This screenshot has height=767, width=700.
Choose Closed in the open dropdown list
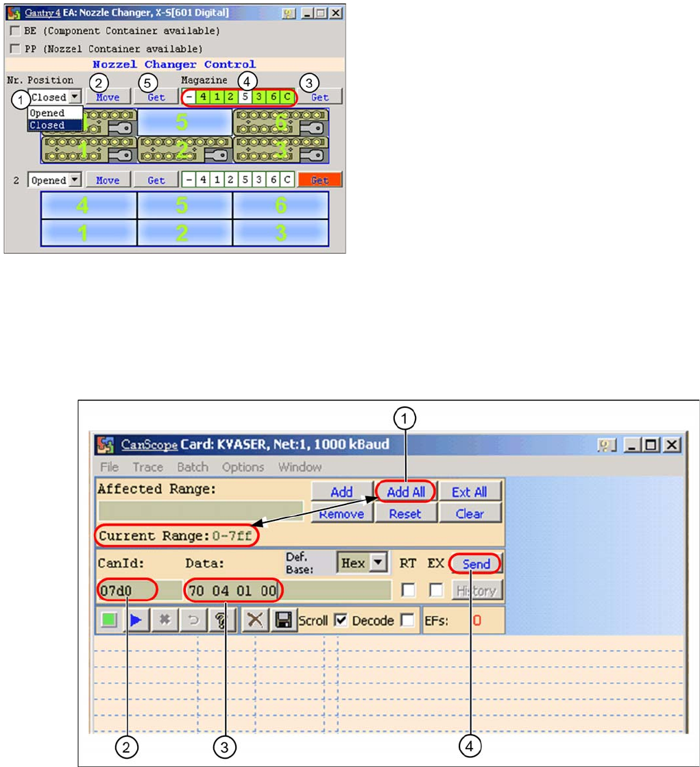55,125
